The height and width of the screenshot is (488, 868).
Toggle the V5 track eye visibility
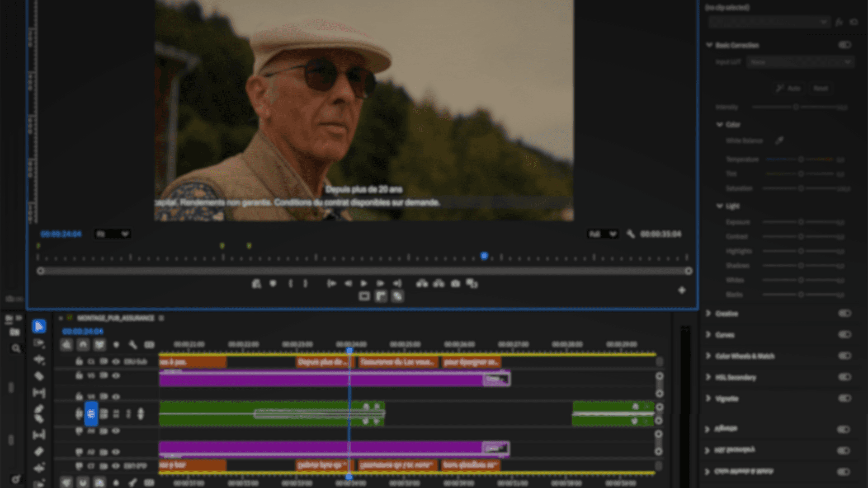coord(116,375)
